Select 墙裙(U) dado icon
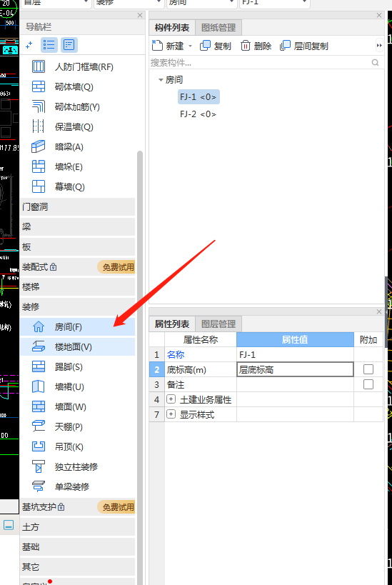This screenshot has height=585, width=392. pyautogui.click(x=39, y=387)
